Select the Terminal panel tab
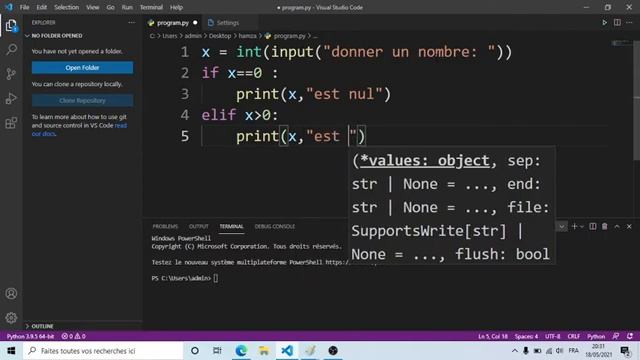Viewport: 640px width, 360px height. click(x=231, y=226)
